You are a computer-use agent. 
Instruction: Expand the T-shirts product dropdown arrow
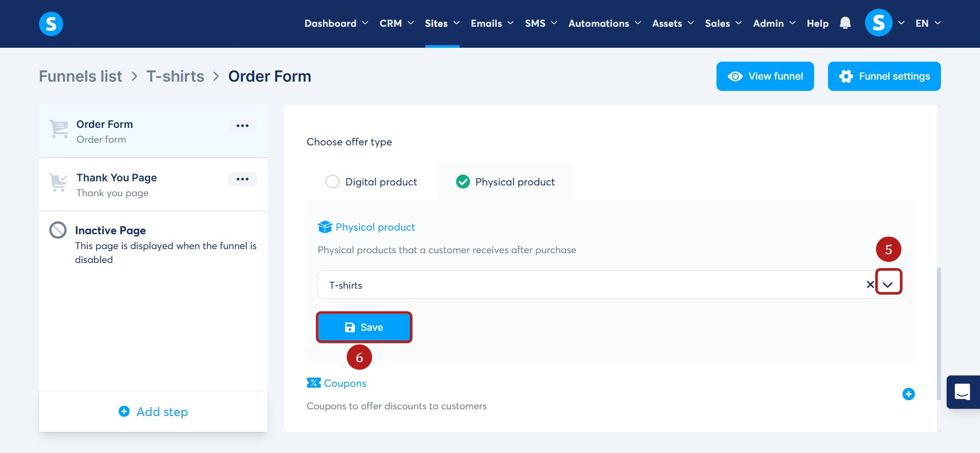coord(888,284)
